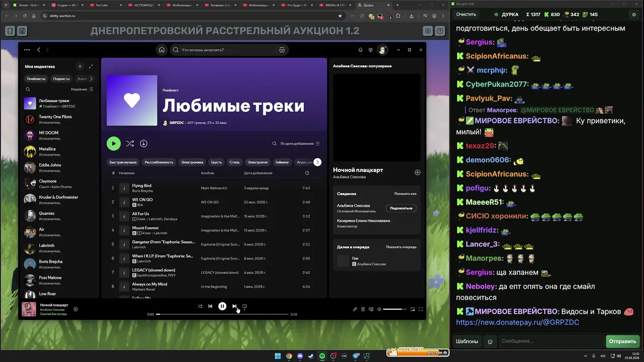Open Steam from the Windows taskbar
Viewport: 644px width, 362px height.
pyautogui.click(x=311, y=356)
